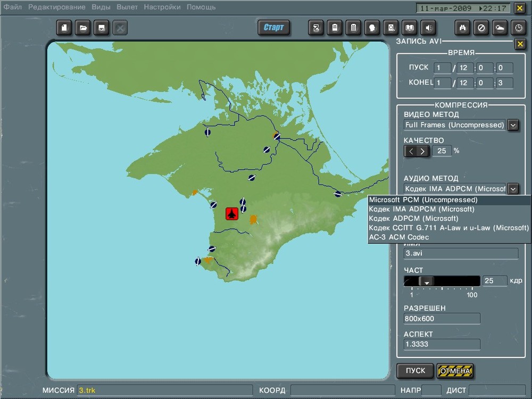
Task: Collapse the АУДИО МЕТОД dropdown arrow
Action: click(513, 188)
